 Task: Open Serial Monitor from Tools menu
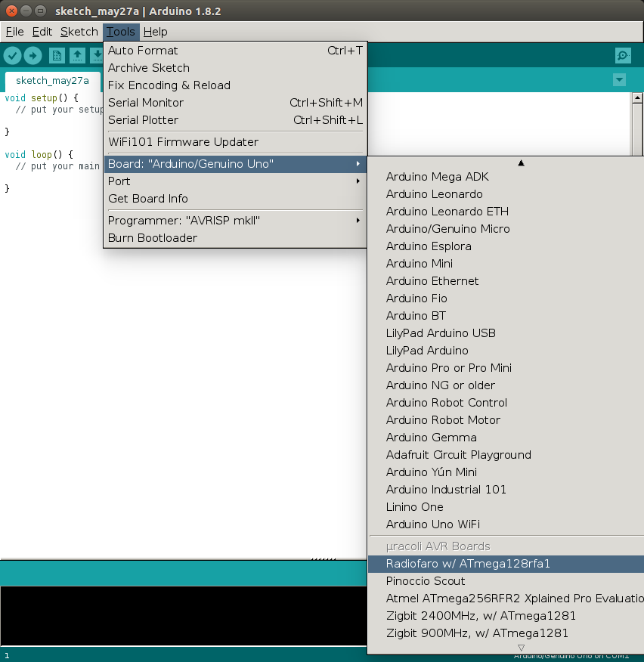(235, 103)
